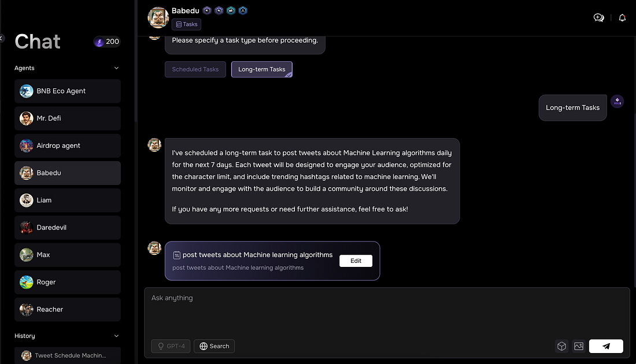Click the last hexagon badge beside Babedu
The height and width of the screenshot is (364, 636).
(x=243, y=10)
